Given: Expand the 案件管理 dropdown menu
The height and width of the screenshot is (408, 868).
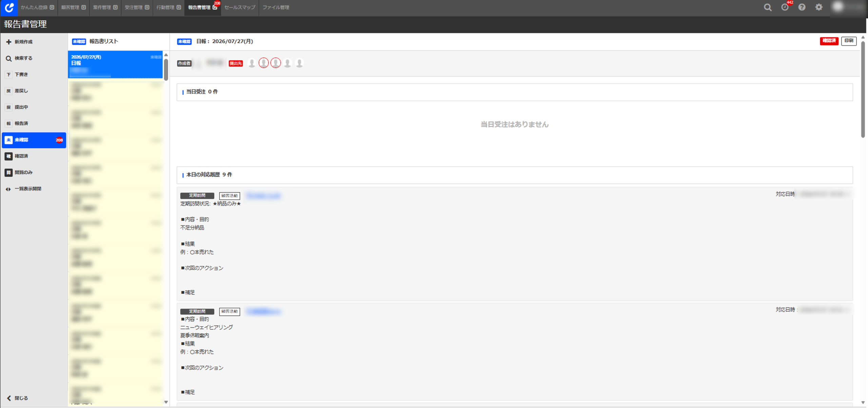Looking at the screenshot, I should [x=115, y=7].
